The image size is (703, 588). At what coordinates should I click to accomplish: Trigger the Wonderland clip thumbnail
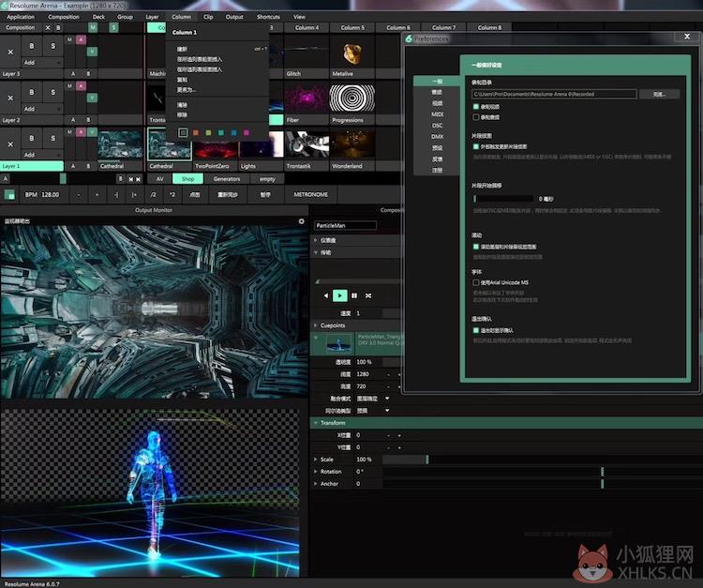[x=351, y=144]
